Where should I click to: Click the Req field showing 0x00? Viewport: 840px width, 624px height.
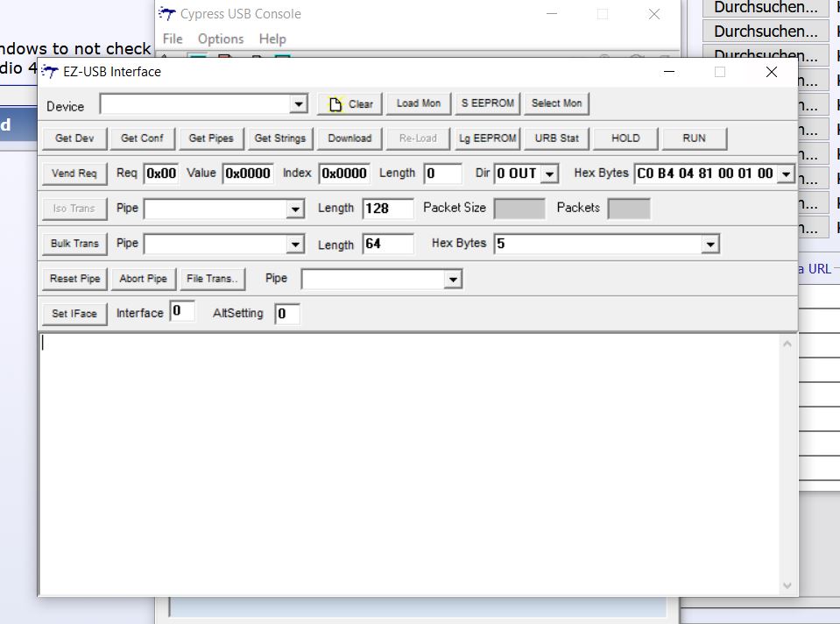[x=161, y=174]
